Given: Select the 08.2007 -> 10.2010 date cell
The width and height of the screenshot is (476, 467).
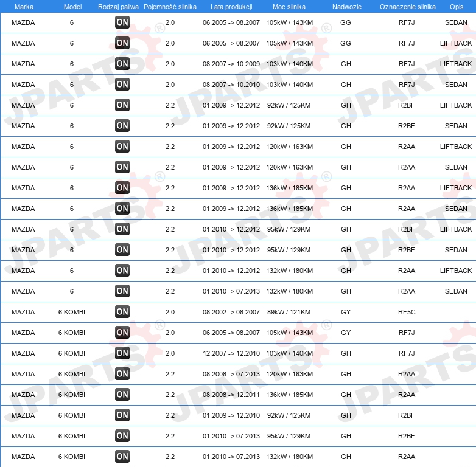Looking at the screenshot, I should point(231,85).
